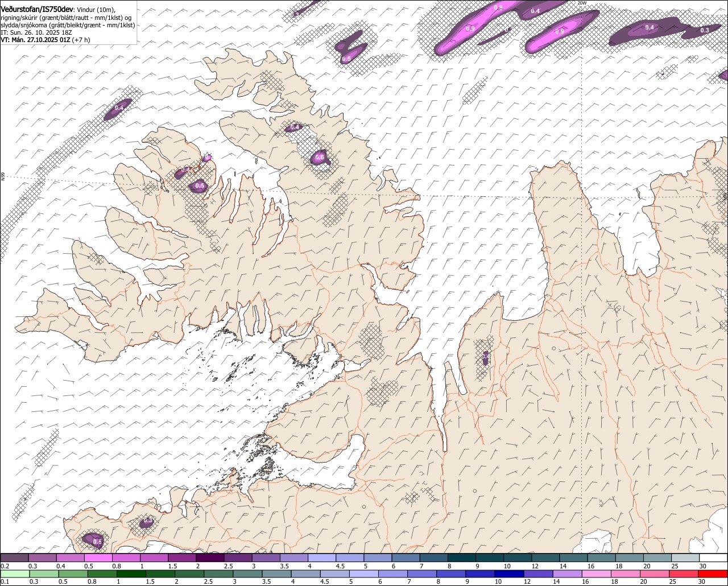Click the white legend swatch labeled 30

pos(714,558)
